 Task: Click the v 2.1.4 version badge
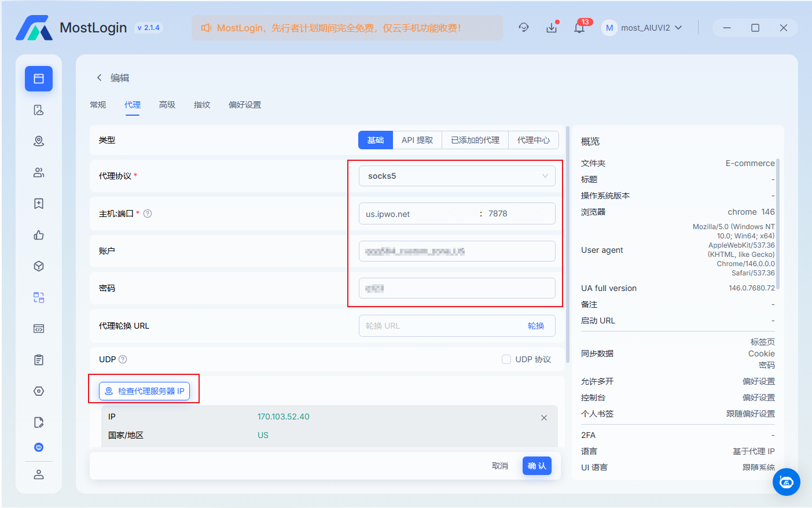point(149,28)
